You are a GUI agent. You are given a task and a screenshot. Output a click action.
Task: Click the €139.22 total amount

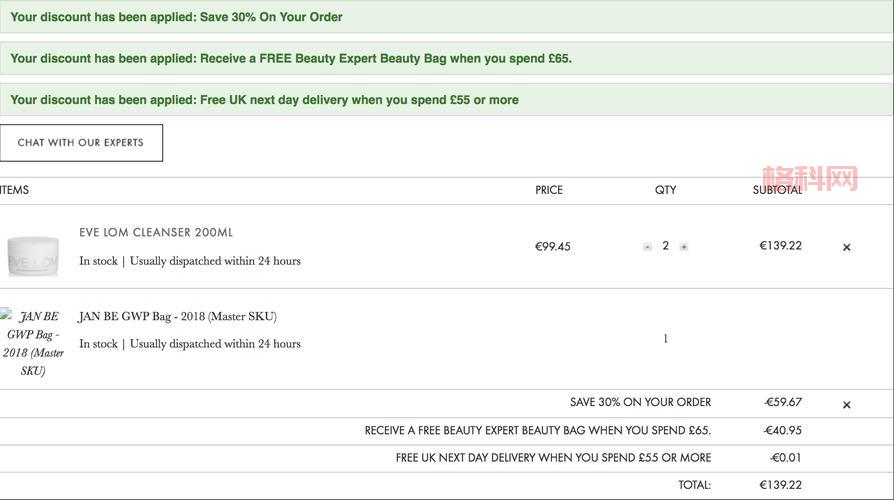tap(781, 485)
